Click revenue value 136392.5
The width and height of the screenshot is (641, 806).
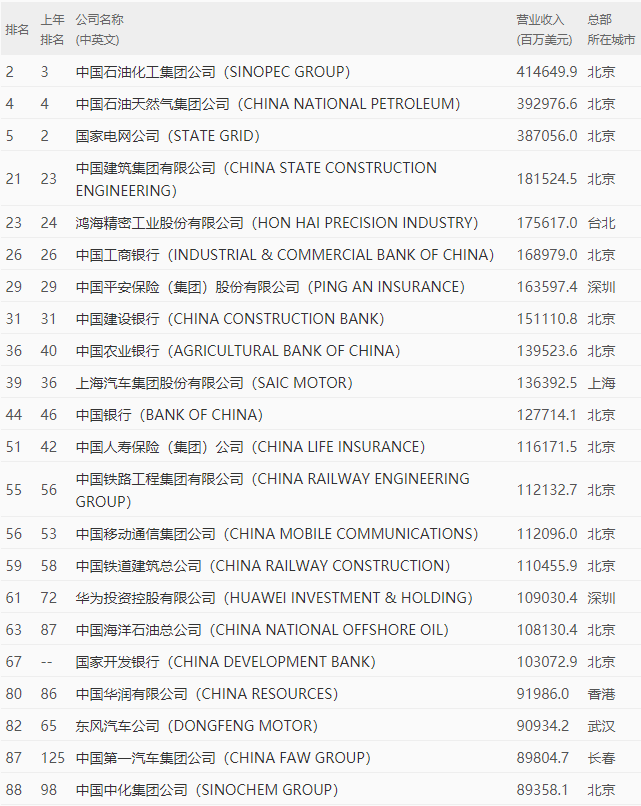click(x=547, y=382)
